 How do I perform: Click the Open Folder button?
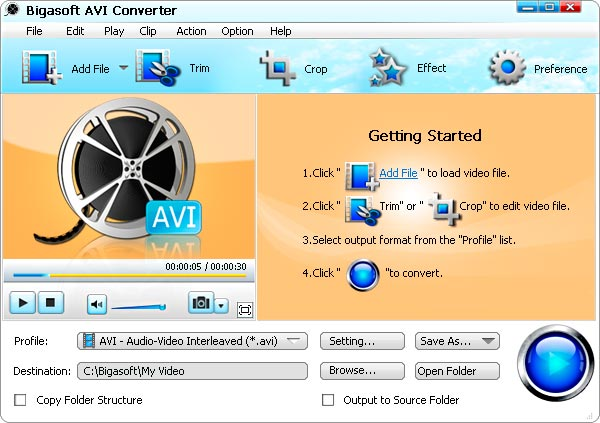point(457,371)
